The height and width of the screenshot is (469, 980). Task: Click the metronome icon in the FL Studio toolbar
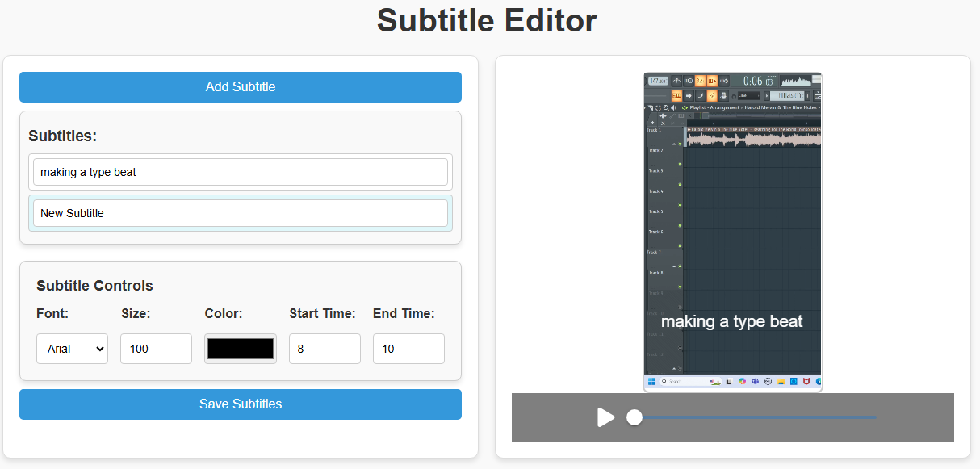[677, 80]
